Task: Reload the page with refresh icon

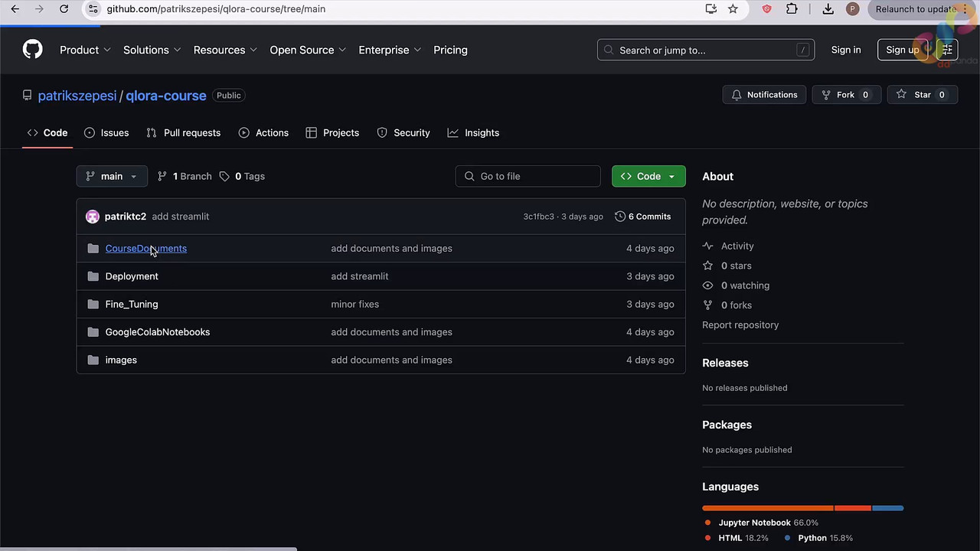Action: 64,9
